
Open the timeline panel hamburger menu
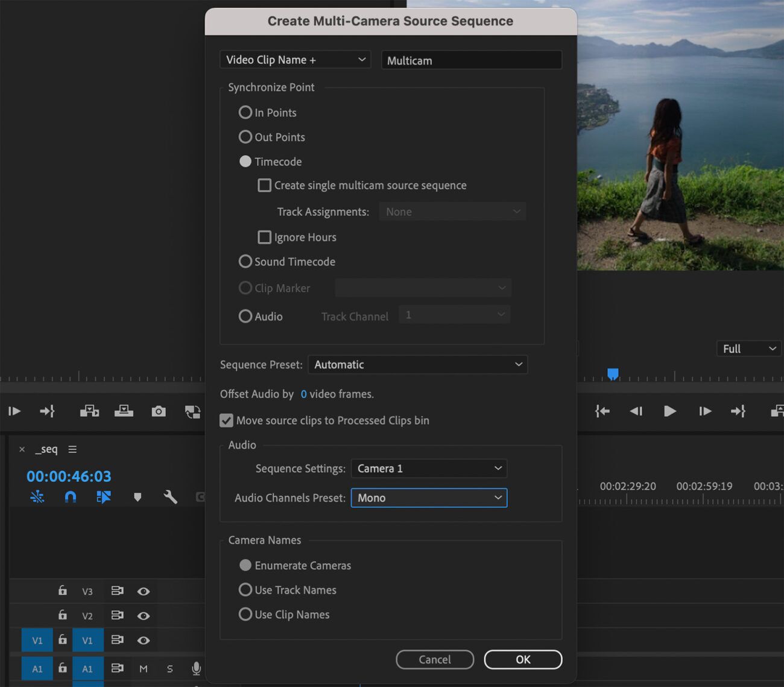tap(72, 449)
